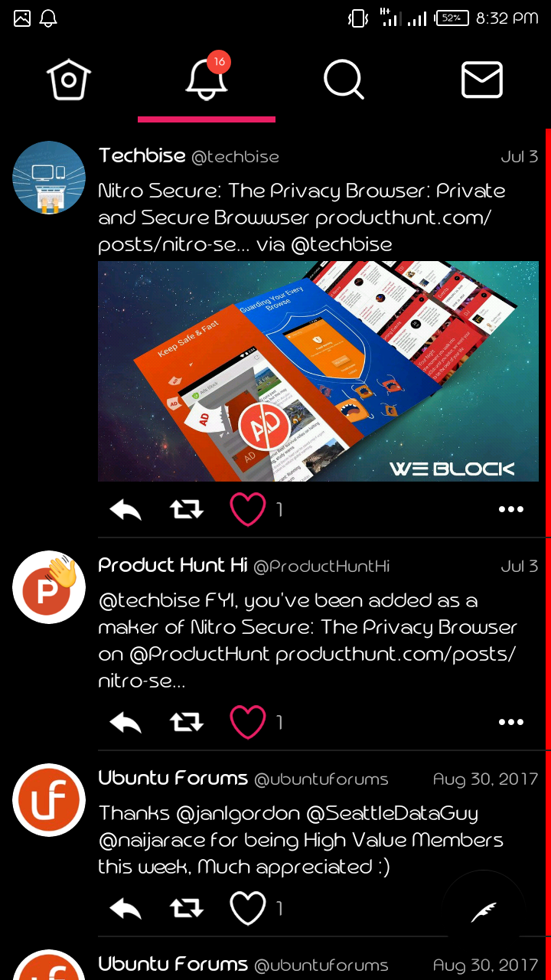Image resolution: width=551 pixels, height=980 pixels.
Task: Reply to the Ubuntu Forums tweet
Action: (126, 908)
